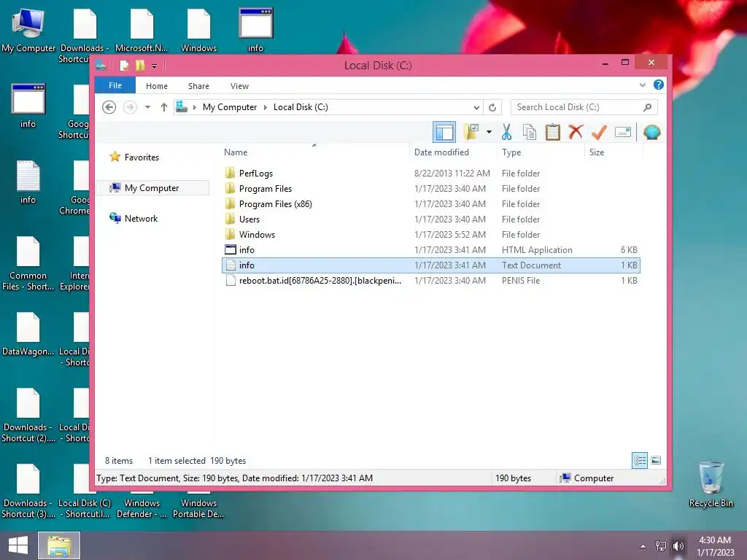Open Help with the question mark icon
Image resolution: width=747 pixels, height=560 pixels.
pyautogui.click(x=659, y=85)
